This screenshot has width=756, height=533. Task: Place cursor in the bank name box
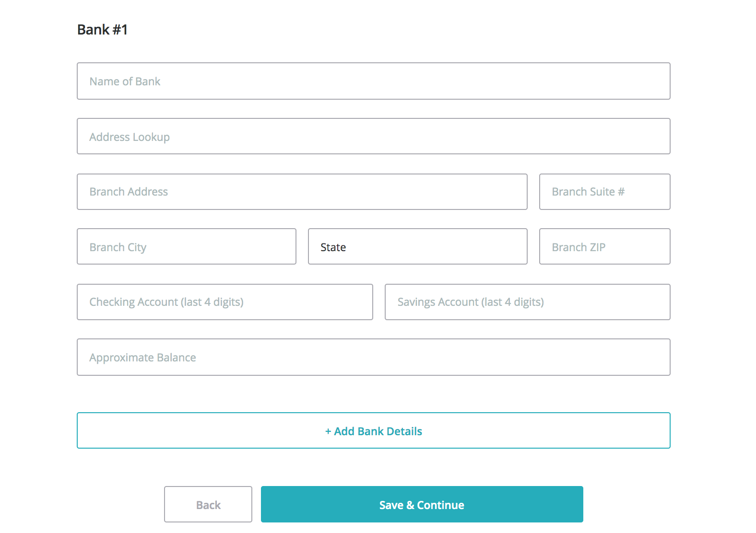tap(373, 81)
